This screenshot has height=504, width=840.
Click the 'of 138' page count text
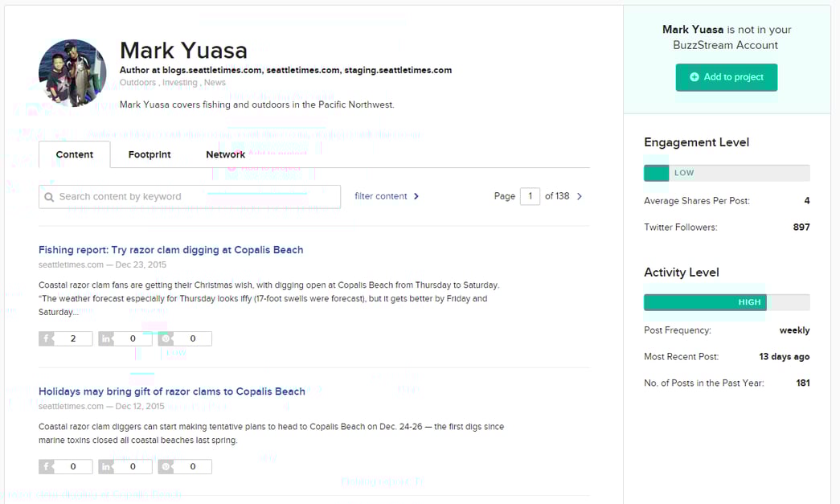(x=557, y=196)
